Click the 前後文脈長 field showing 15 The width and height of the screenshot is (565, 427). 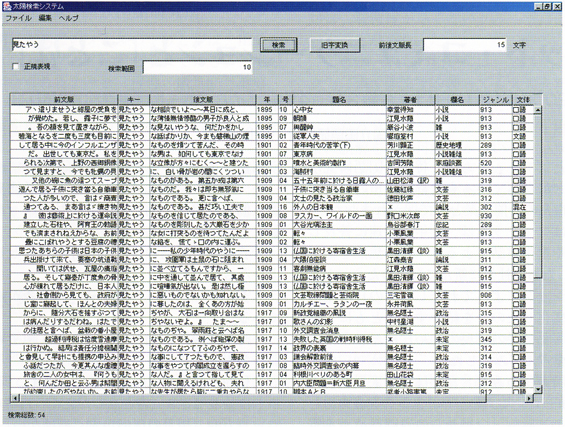[464, 45]
